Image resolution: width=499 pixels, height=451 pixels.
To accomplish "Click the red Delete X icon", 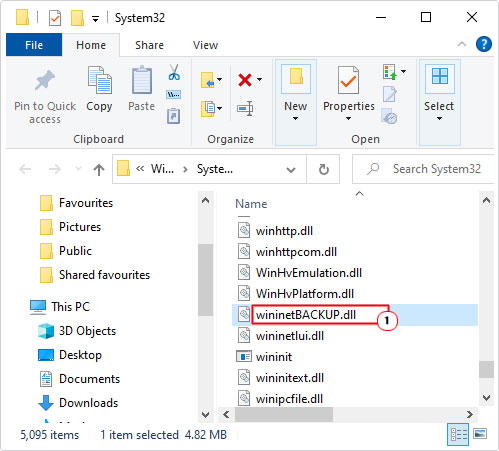I will coord(245,80).
